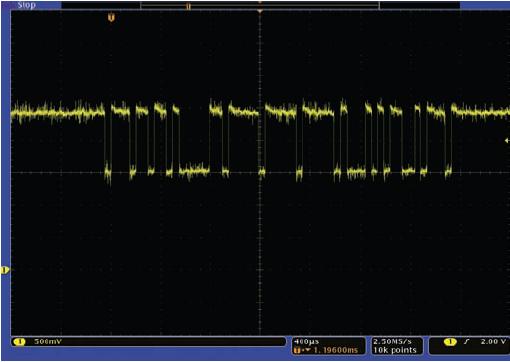Select the trigger source channel 1 badge
Screen dimensions: 510x362
[x=450, y=342]
